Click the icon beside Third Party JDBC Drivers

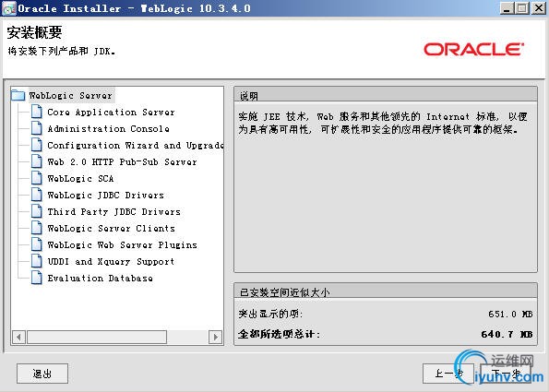[x=36, y=211]
